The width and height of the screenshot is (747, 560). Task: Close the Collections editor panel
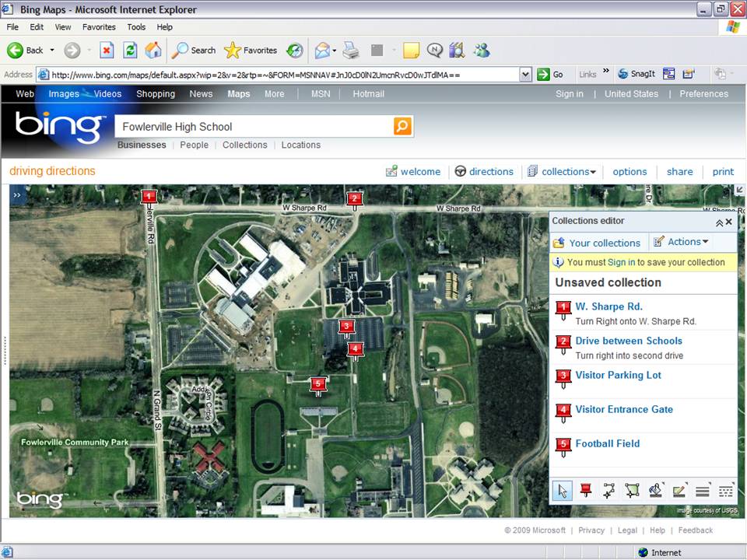pyautogui.click(x=729, y=222)
